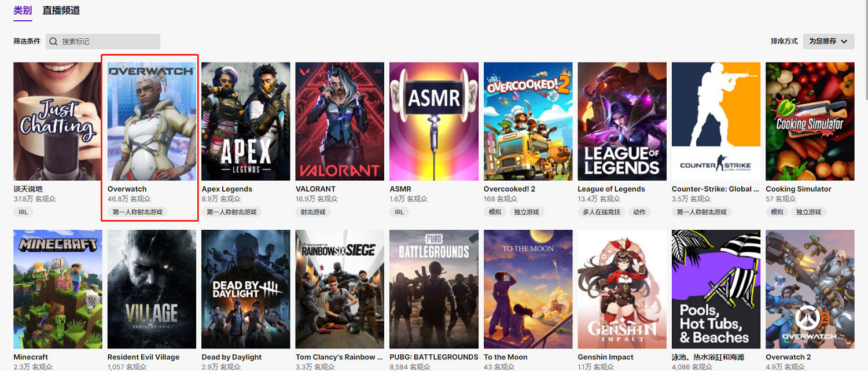Open the Cooking Simulator title link
Screen dimensions: 868x371
pyautogui.click(x=798, y=189)
